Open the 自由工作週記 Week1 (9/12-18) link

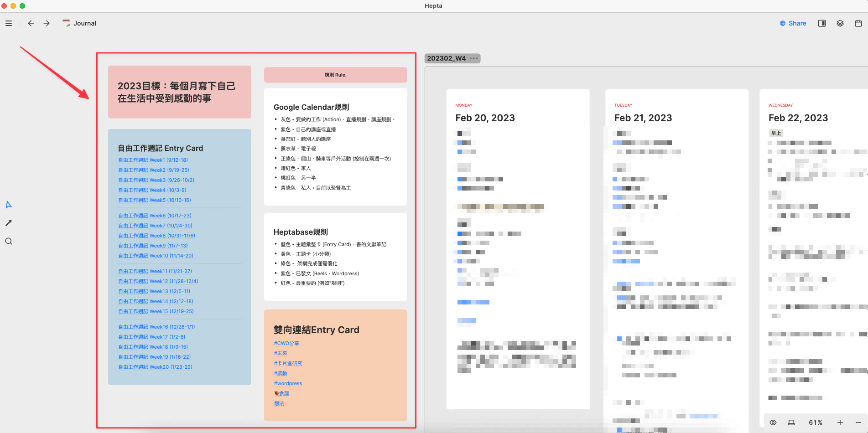(153, 160)
